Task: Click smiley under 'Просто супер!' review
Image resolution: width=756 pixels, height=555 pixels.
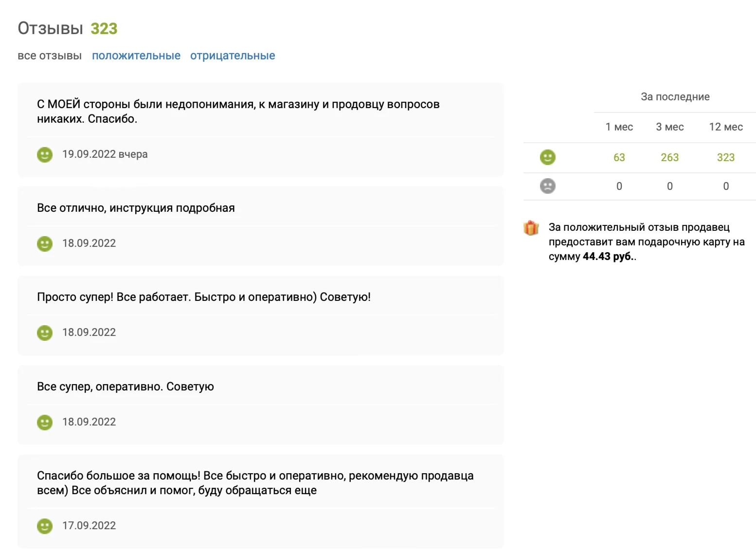Action: tap(45, 333)
